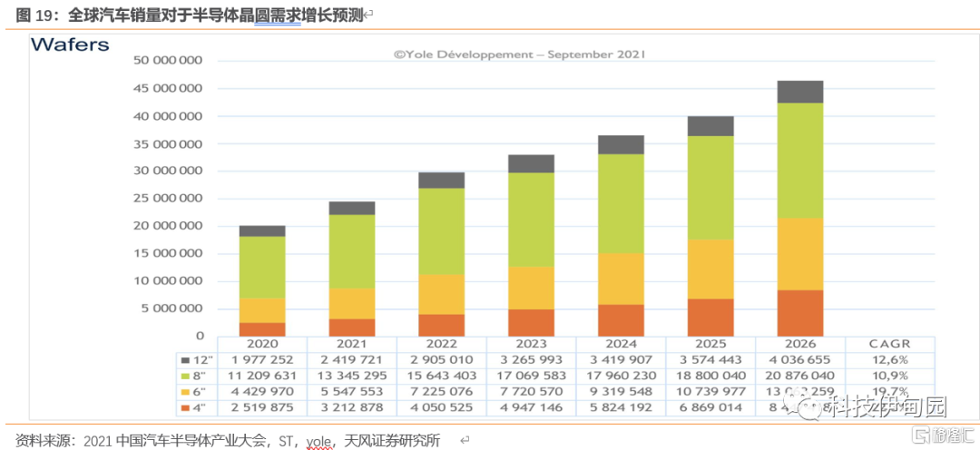Image resolution: width=980 pixels, height=450 pixels.
Task: Click the Wafers chart title label
Action: pos(70,44)
